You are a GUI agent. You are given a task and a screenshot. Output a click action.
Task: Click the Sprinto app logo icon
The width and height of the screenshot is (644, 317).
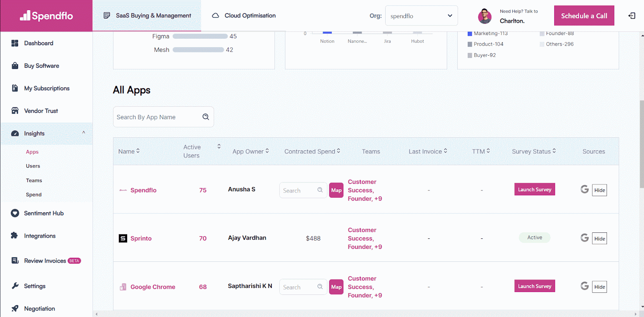click(123, 238)
